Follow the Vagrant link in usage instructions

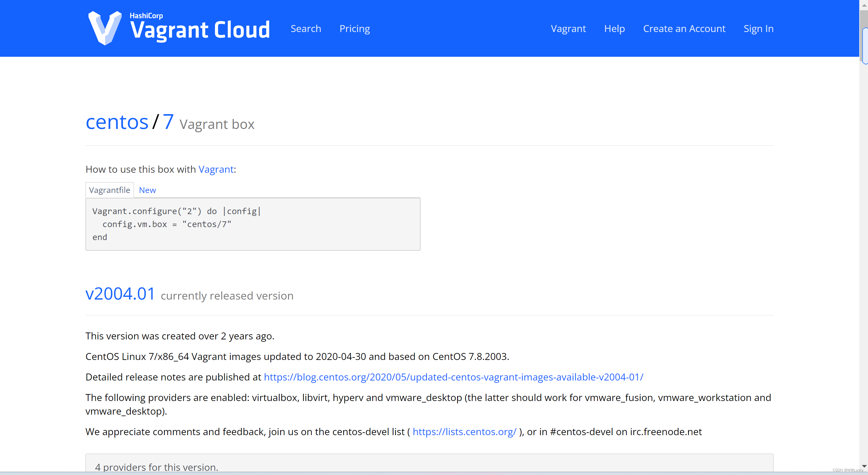[x=216, y=169]
